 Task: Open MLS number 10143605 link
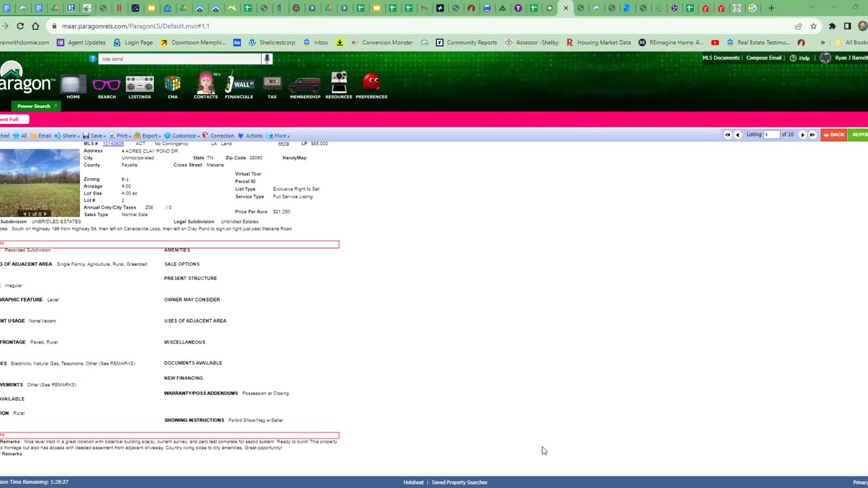(113, 144)
